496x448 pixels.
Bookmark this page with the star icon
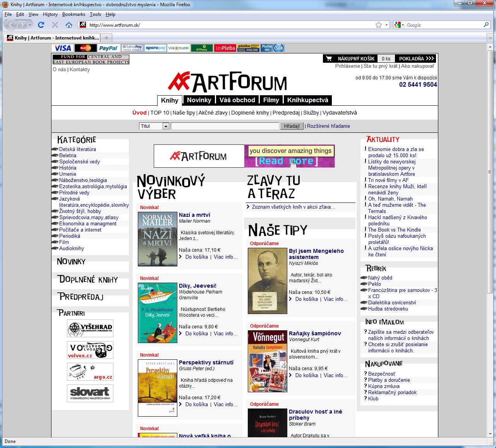pyautogui.click(x=379, y=25)
